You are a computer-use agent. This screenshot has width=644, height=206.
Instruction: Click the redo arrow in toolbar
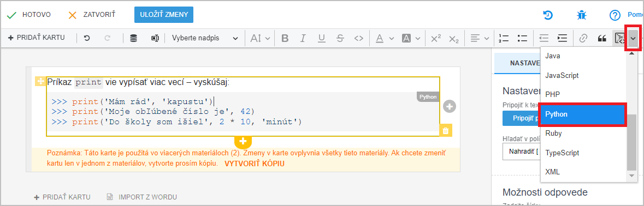tap(108, 38)
